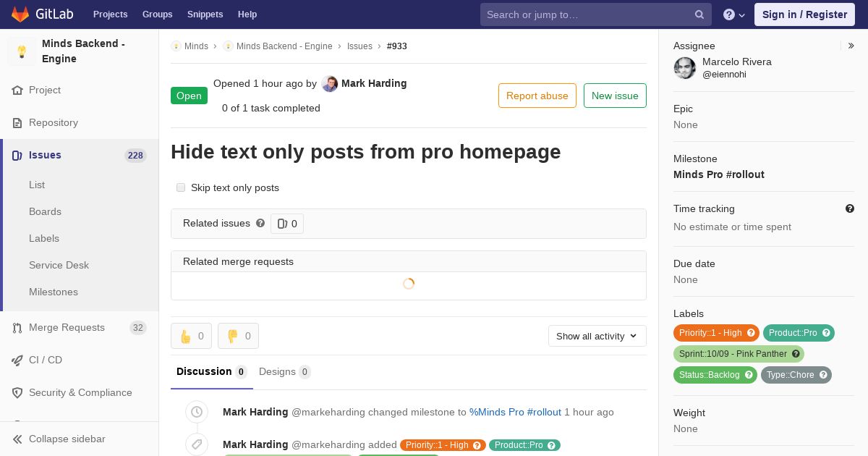This screenshot has height=456, width=868.
Task: Open the Minds Backend - Engine breadcrumb link
Action: point(284,46)
